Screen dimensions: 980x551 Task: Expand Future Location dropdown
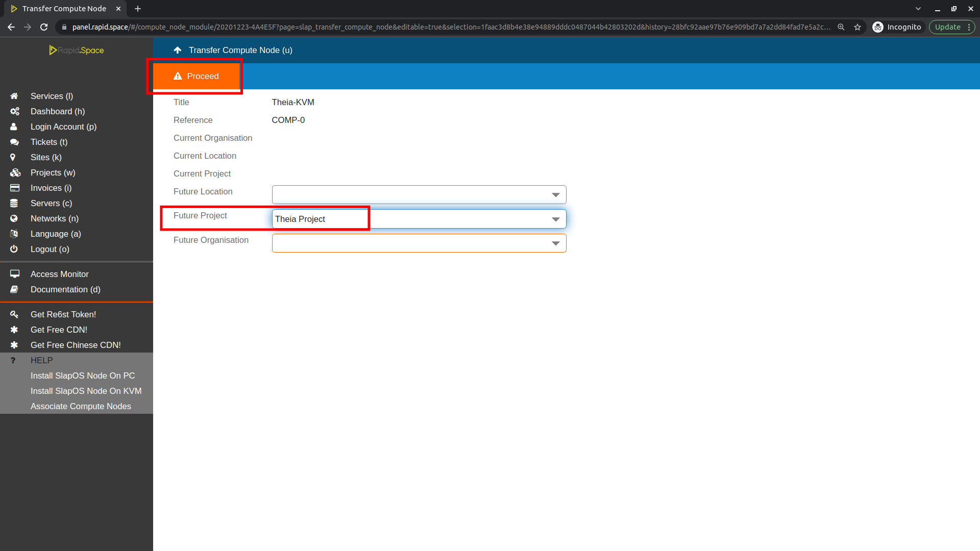pyautogui.click(x=555, y=194)
